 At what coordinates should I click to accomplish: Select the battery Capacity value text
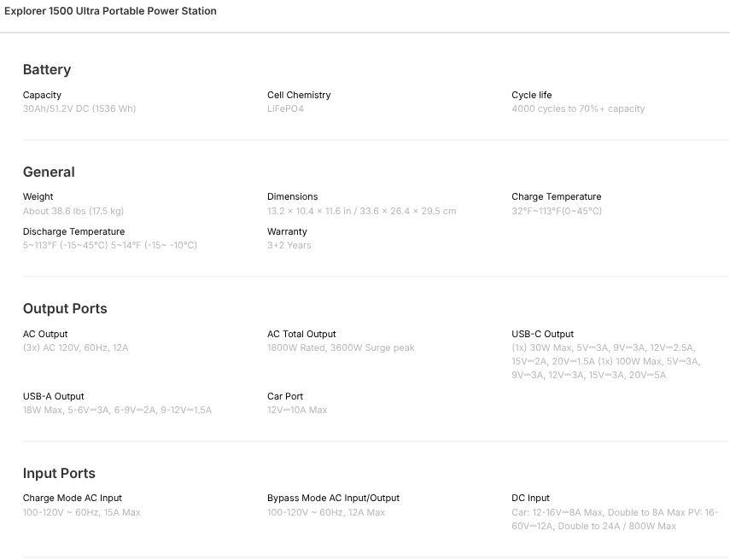coord(79,109)
